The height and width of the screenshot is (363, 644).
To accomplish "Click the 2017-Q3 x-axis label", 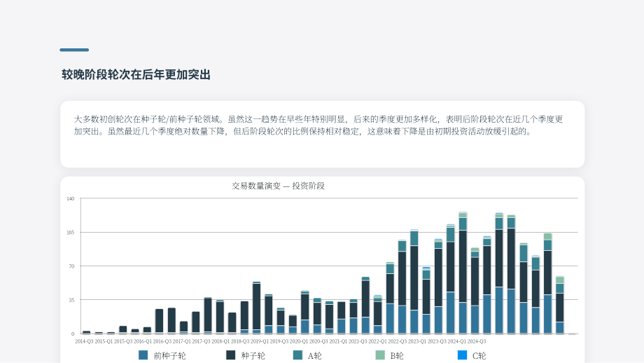I will tap(202, 341).
